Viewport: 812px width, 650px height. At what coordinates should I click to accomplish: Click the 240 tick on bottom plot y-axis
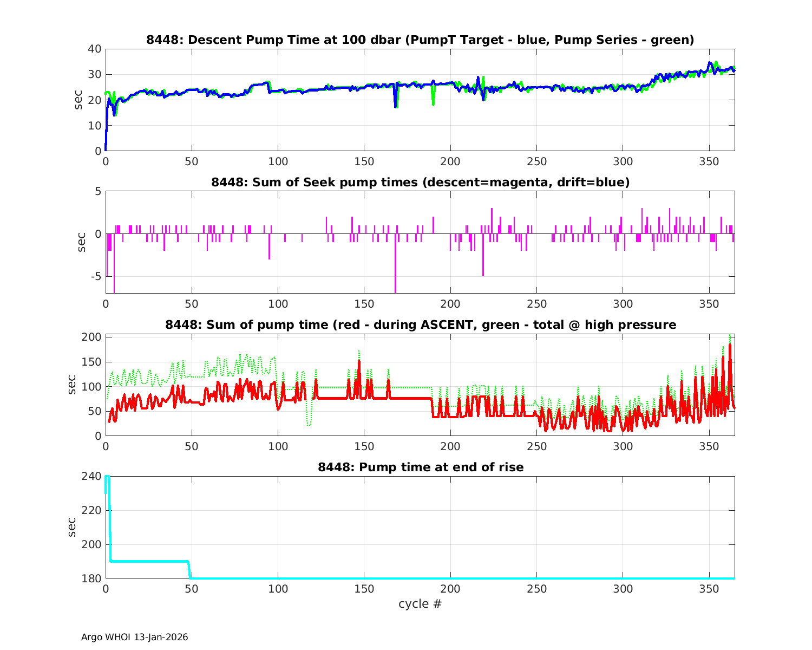92,476
